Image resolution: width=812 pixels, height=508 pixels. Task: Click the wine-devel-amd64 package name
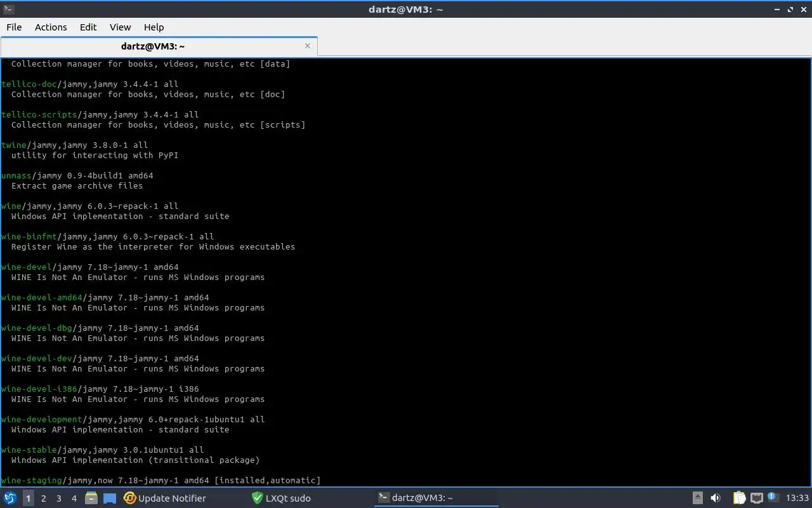pos(42,297)
